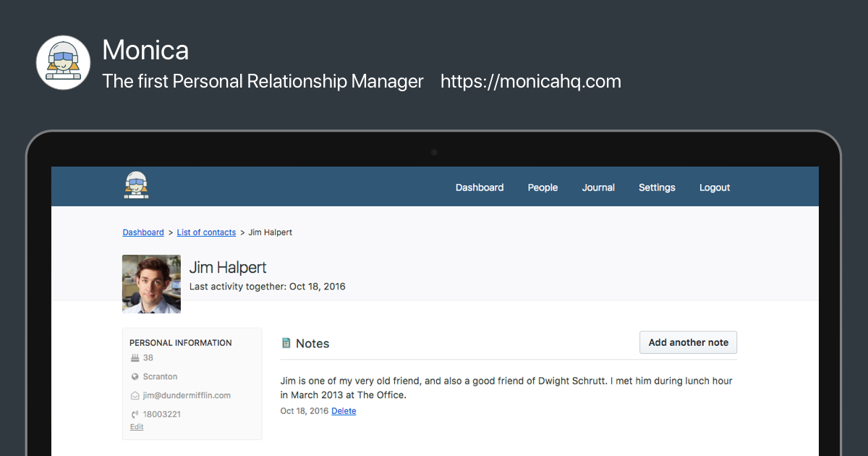868x456 pixels.
Task: Click the round Monica mascot logo in the banner
Action: click(x=63, y=62)
